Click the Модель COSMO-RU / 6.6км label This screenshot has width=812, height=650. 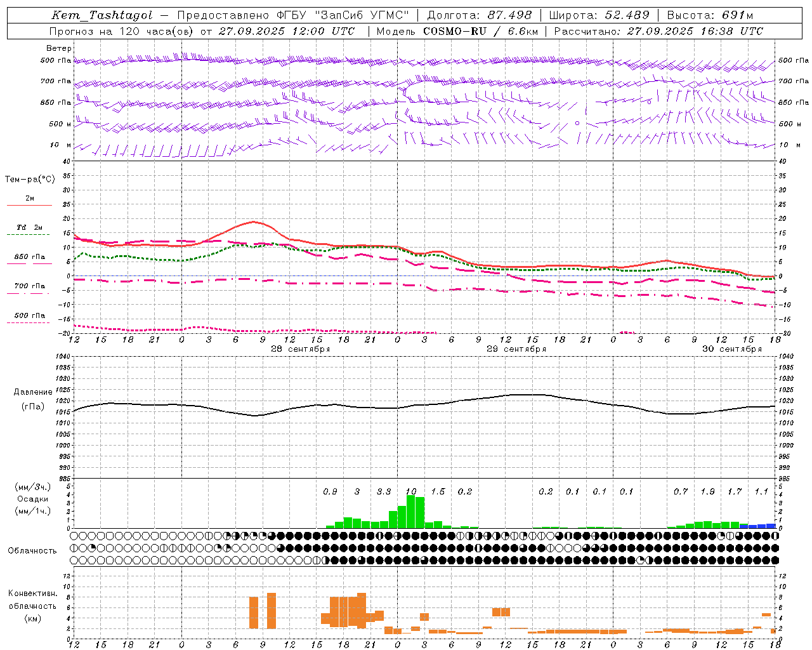pos(457,30)
